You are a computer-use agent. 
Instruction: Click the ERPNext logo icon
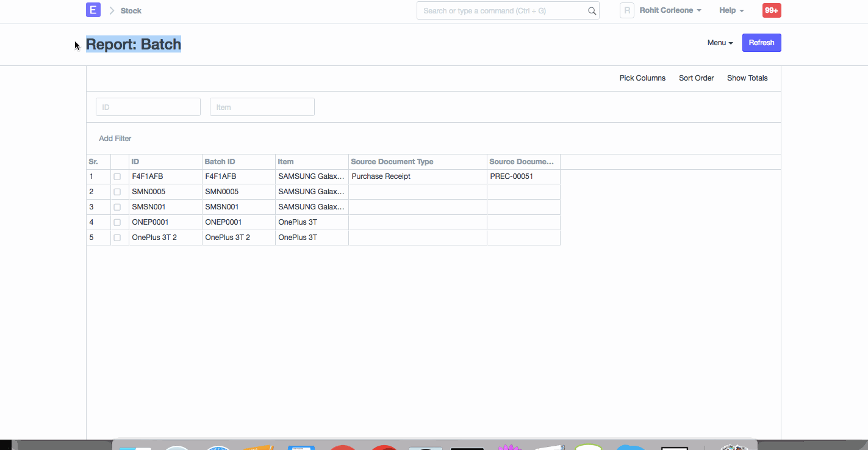[93, 10]
